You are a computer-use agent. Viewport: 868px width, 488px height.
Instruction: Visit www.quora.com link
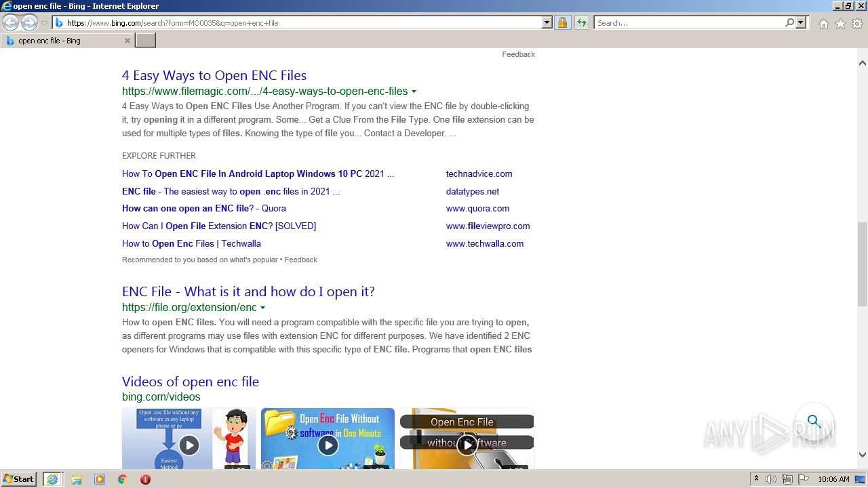click(477, 209)
